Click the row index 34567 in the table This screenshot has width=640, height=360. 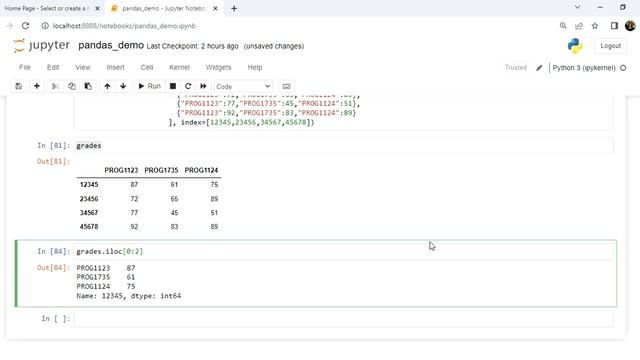click(x=89, y=213)
